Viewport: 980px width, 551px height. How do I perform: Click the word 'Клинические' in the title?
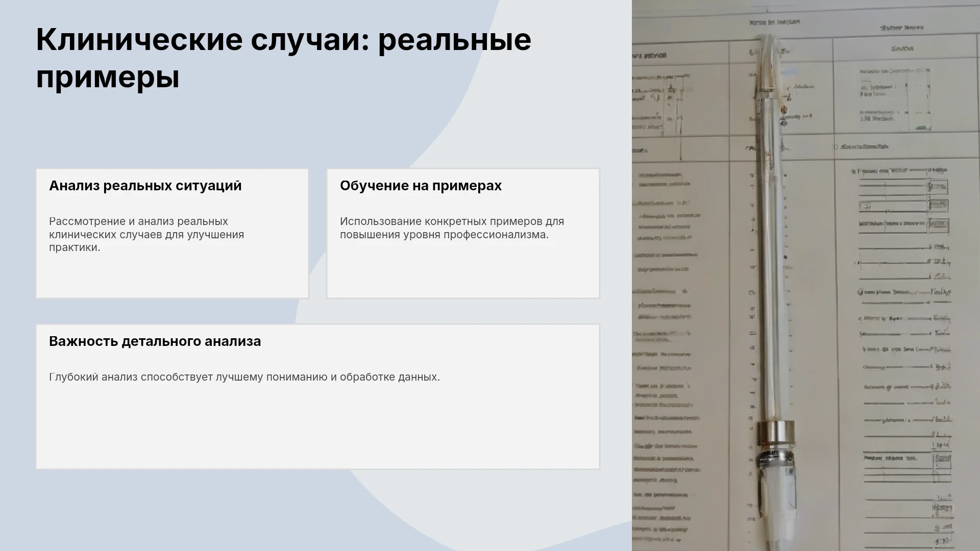(139, 39)
